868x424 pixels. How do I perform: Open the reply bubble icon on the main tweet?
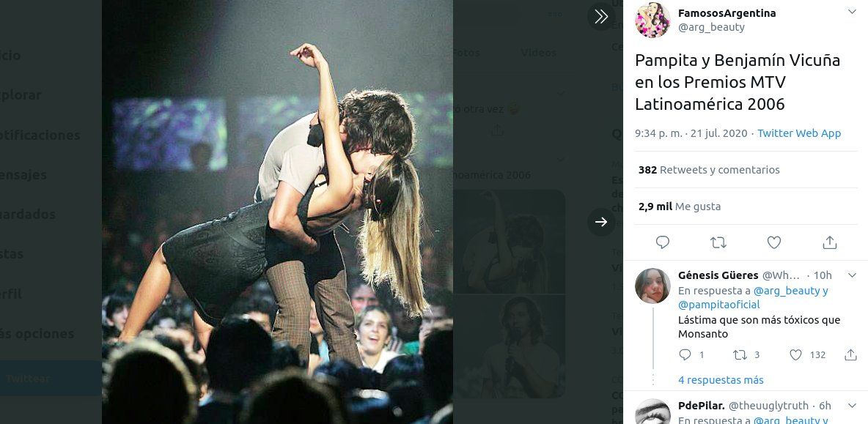pyautogui.click(x=662, y=242)
